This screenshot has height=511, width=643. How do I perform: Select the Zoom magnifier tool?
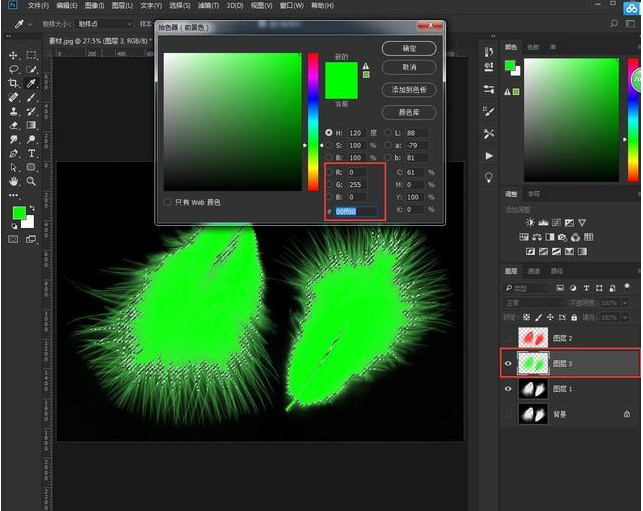pyautogui.click(x=32, y=182)
